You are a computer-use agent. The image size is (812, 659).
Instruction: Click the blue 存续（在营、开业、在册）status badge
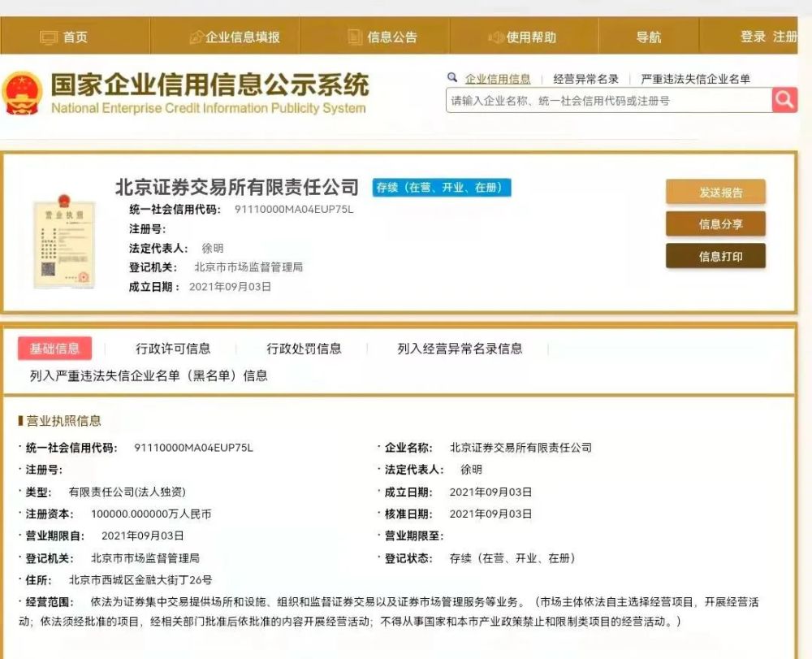point(442,188)
